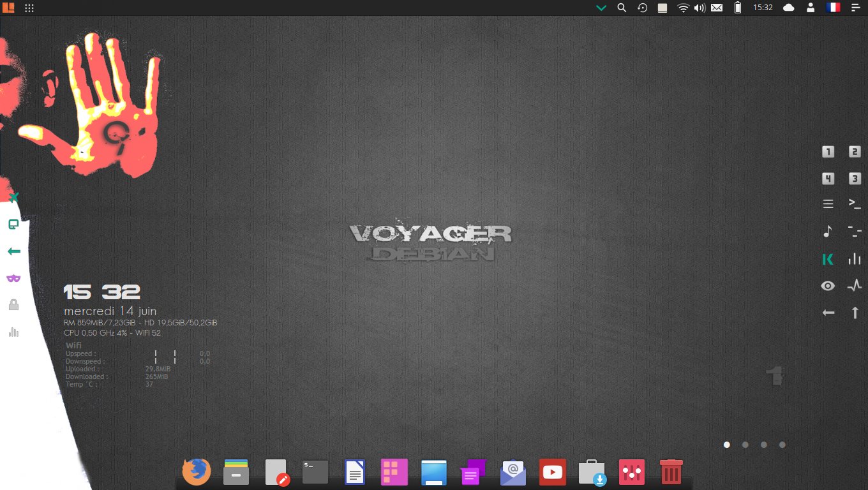Open the pink grid app icon in dock
This screenshot has width=868, height=490.
coord(394,472)
